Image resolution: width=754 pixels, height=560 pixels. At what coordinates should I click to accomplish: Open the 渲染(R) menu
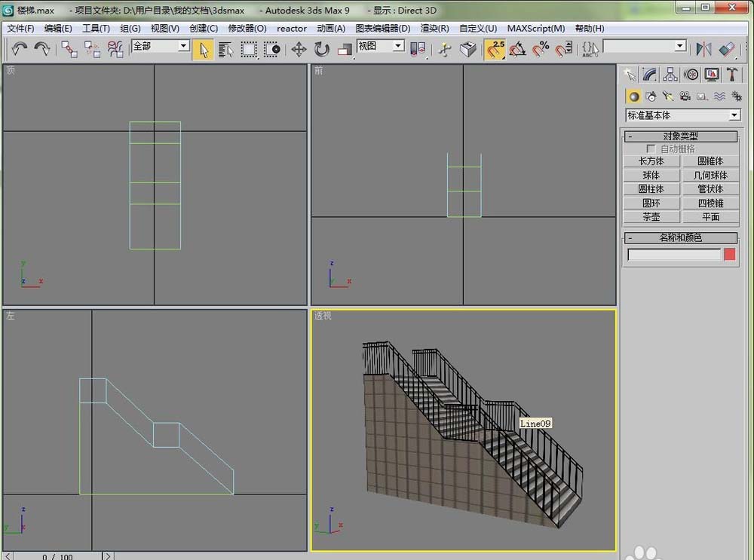[x=434, y=29]
